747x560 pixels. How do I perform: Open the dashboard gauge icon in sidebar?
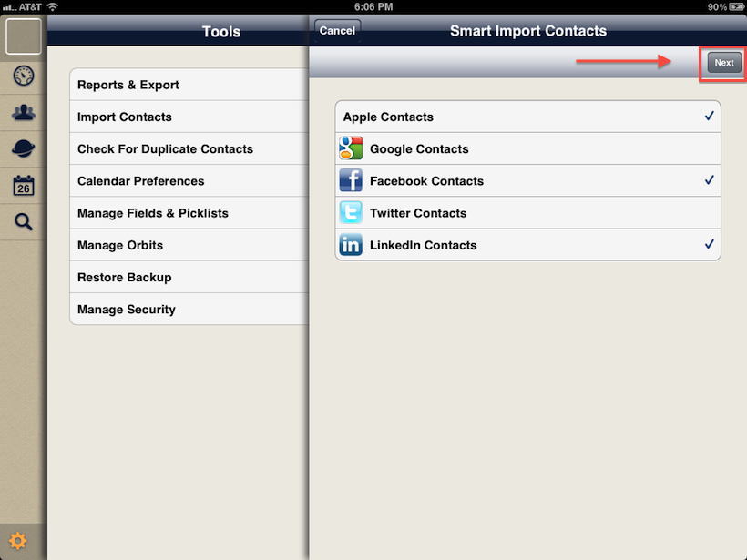coord(24,76)
